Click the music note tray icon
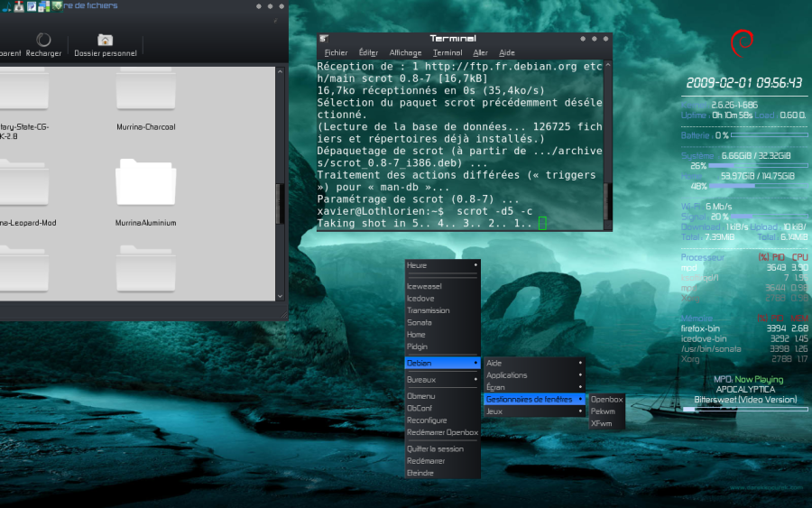 [6, 6]
